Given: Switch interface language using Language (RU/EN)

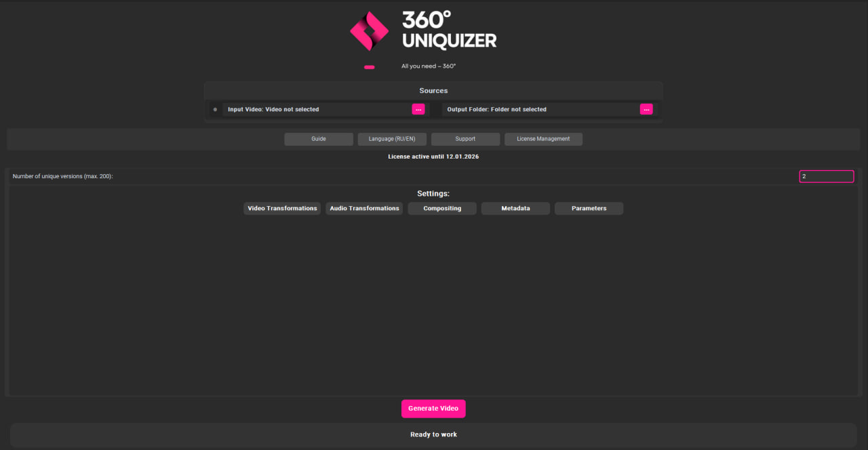Looking at the screenshot, I should pyautogui.click(x=392, y=138).
